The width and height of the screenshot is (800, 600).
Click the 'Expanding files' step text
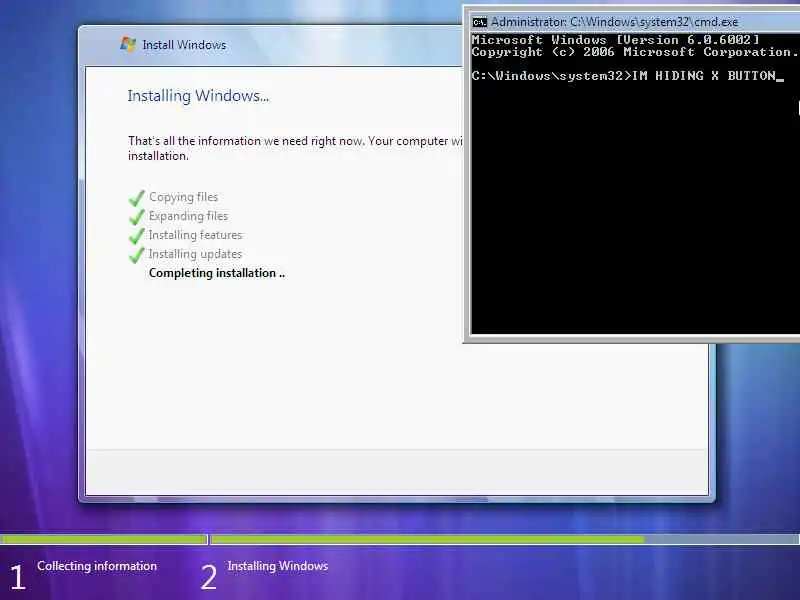tap(188, 216)
